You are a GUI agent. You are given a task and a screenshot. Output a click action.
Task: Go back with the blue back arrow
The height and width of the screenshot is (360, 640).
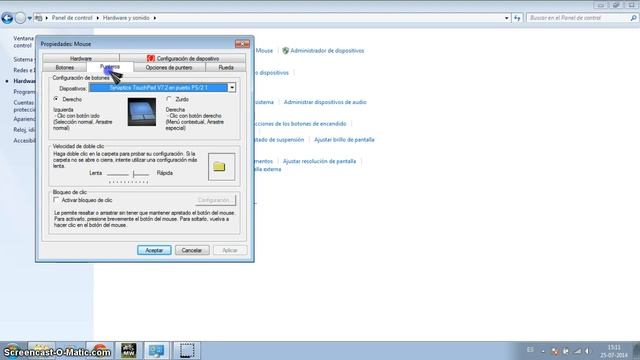pyautogui.click(x=7, y=18)
